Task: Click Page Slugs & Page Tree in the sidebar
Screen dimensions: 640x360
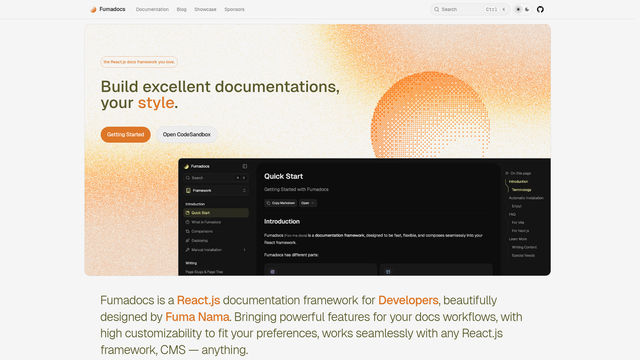Action: 204,272
